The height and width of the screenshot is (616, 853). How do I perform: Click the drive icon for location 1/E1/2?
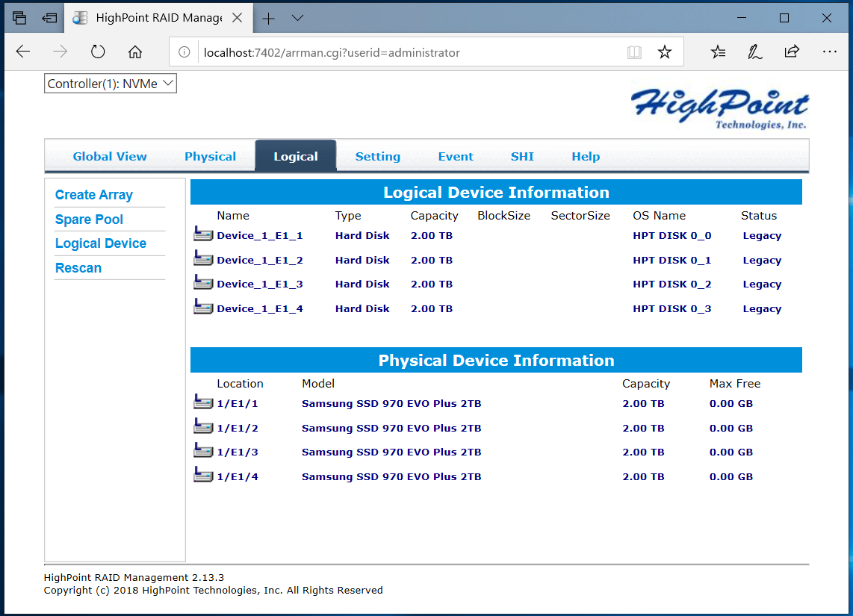point(202,428)
